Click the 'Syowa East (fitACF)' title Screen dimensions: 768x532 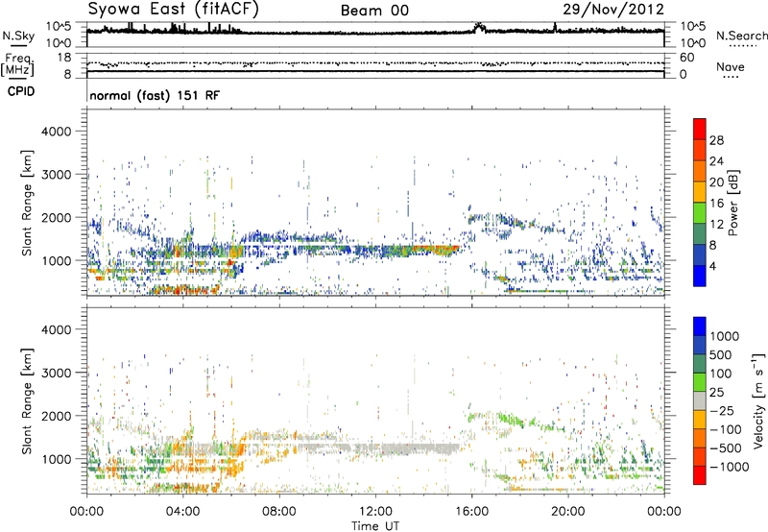click(x=173, y=10)
